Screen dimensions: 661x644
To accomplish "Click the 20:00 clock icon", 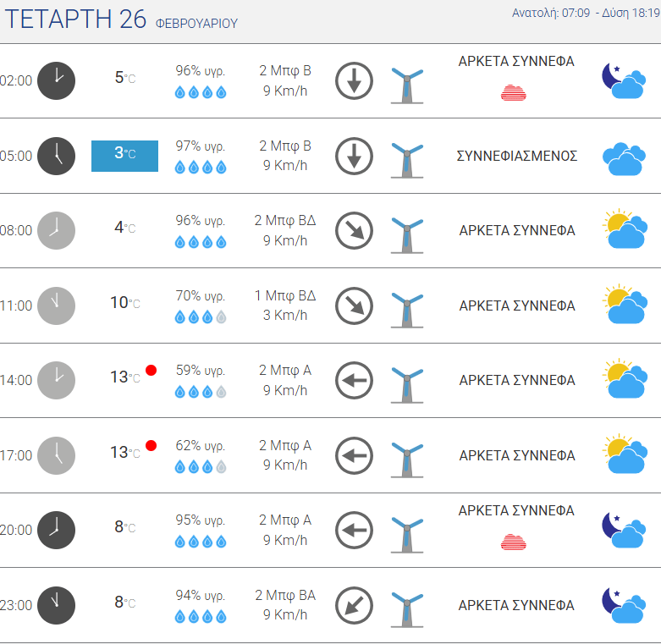I will click(56, 531).
